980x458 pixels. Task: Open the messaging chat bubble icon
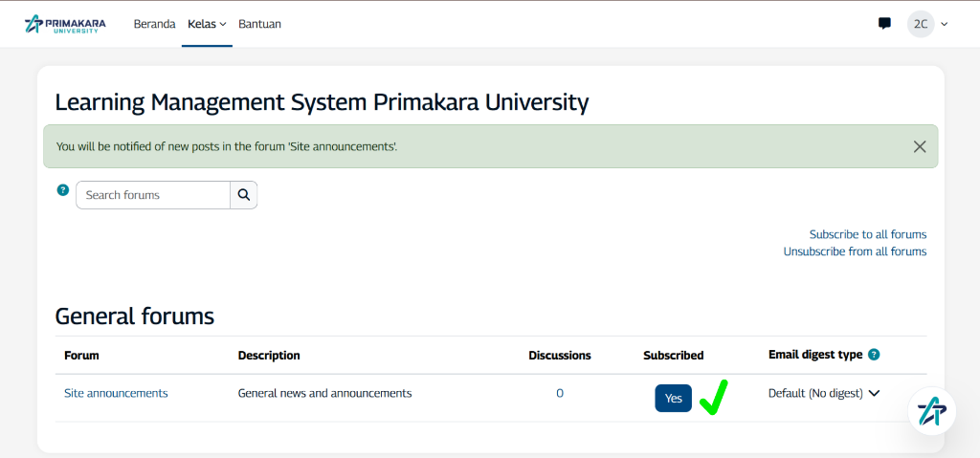884,24
